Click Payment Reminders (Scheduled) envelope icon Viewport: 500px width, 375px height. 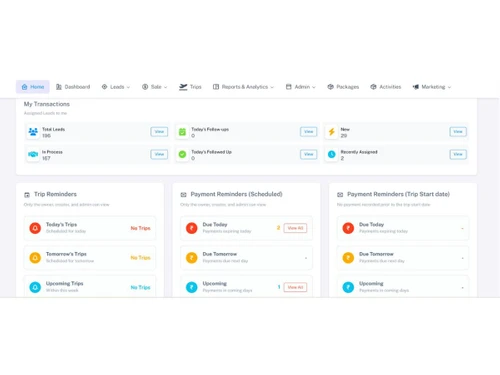pyautogui.click(x=183, y=195)
